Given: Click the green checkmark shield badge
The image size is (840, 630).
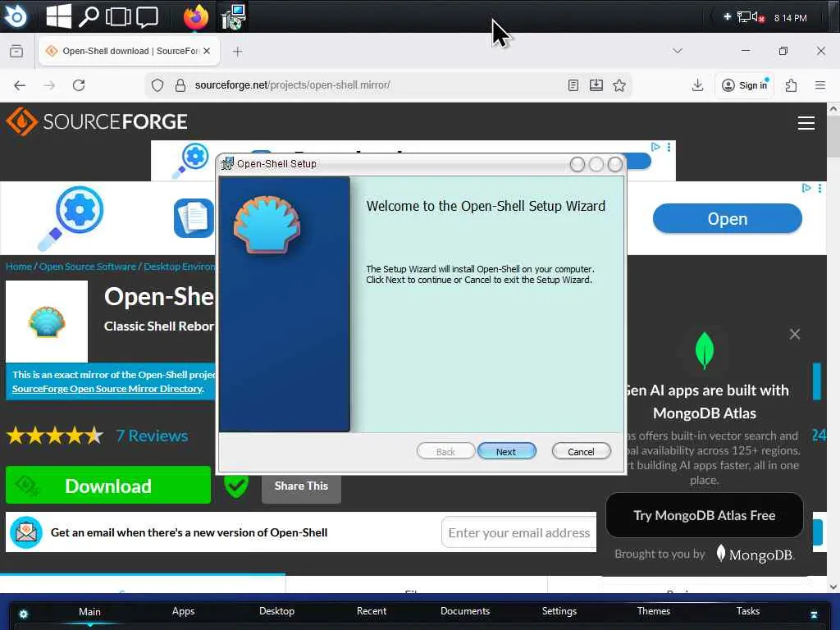Looking at the screenshot, I should pyautogui.click(x=235, y=486).
